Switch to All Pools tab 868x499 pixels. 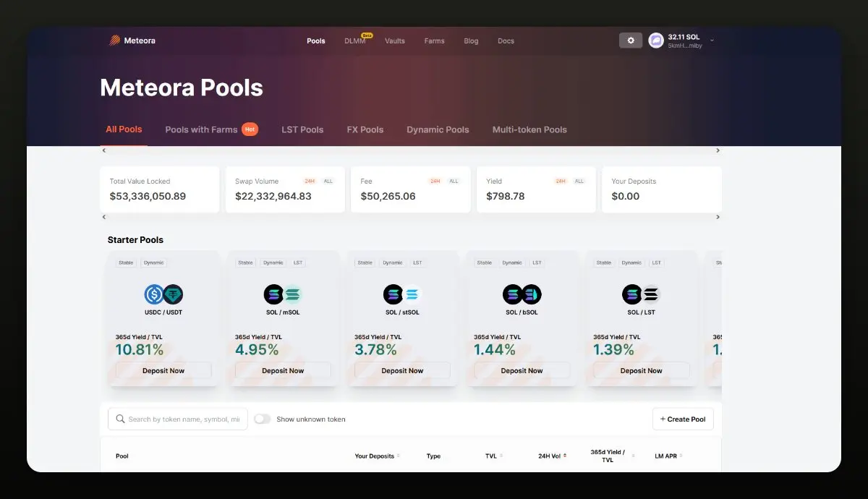pos(124,129)
